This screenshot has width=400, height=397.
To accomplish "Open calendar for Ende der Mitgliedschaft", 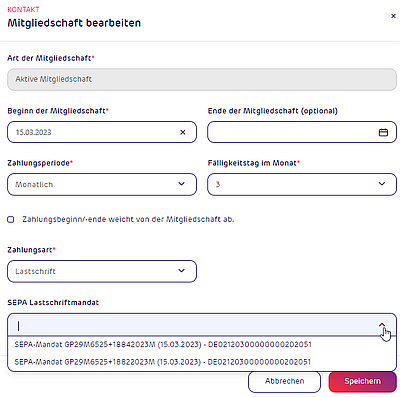I will click(x=383, y=132).
